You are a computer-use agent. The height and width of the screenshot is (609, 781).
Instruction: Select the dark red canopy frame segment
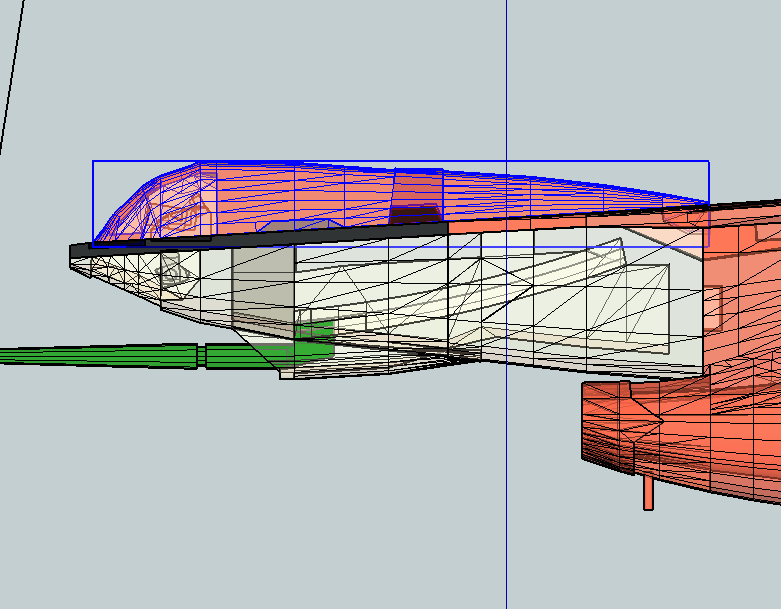tap(416, 197)
